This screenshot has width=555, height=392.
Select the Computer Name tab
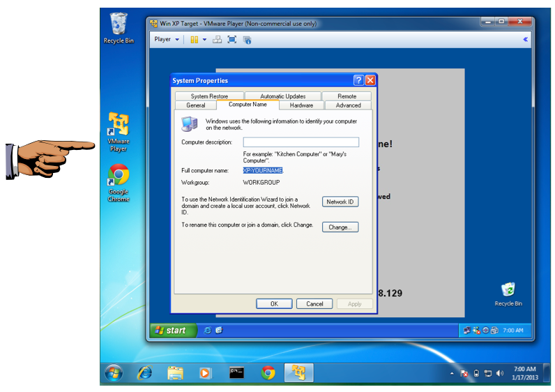[248, 105]
